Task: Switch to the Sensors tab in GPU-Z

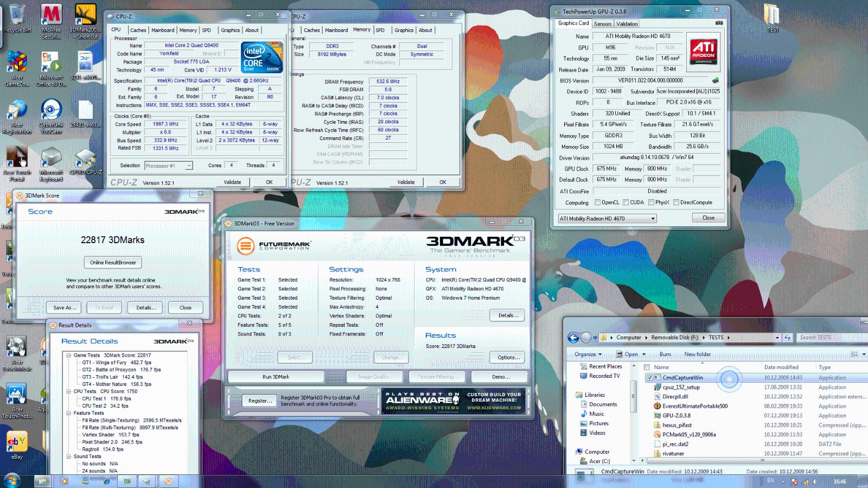Action: [x=603, y=24]
